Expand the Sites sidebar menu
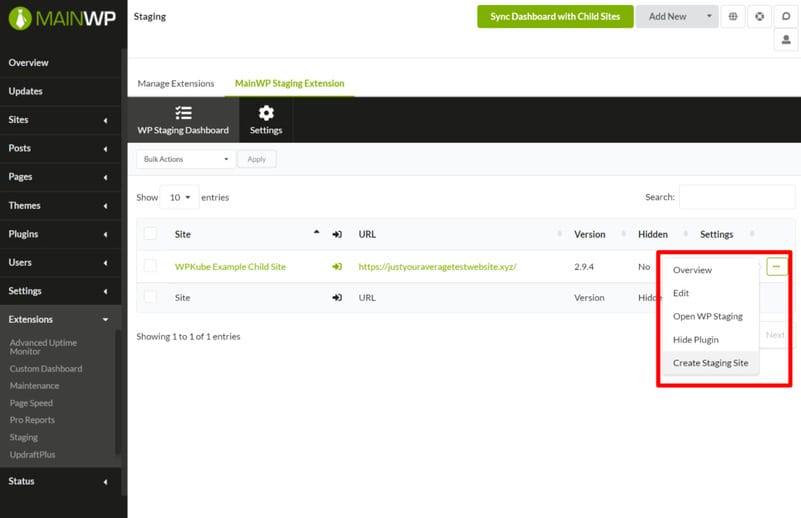801x518 pixels. (x=60, y=120)
